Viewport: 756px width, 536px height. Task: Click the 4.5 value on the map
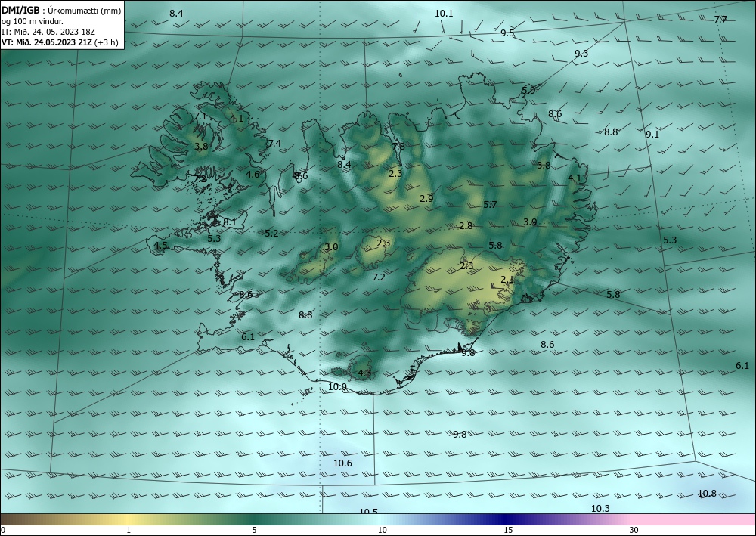pos(160,246)
